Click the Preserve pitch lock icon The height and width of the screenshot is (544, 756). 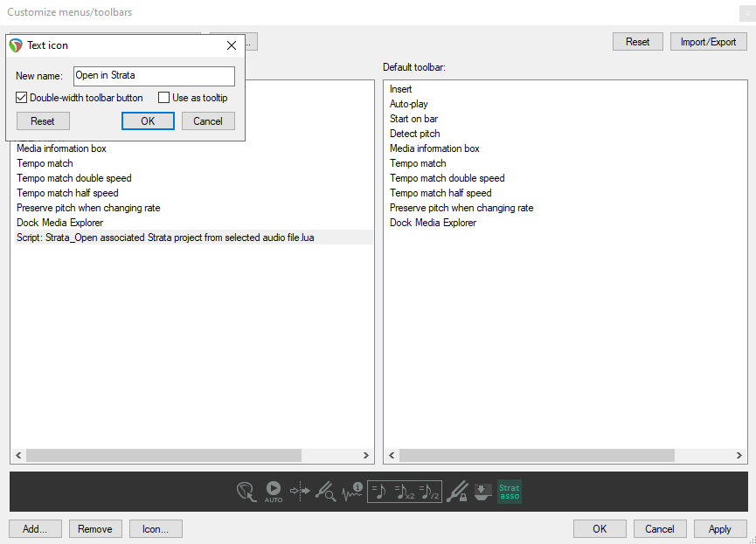pyautogui.click(x=457, y=492)
